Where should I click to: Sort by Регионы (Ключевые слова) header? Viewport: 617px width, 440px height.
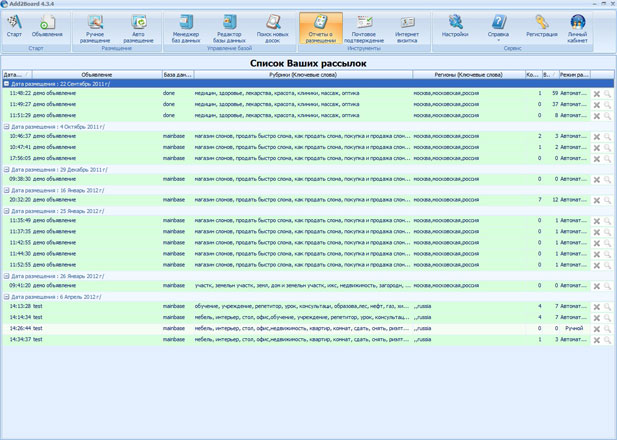pyautogui.click(x=469, y=75)
